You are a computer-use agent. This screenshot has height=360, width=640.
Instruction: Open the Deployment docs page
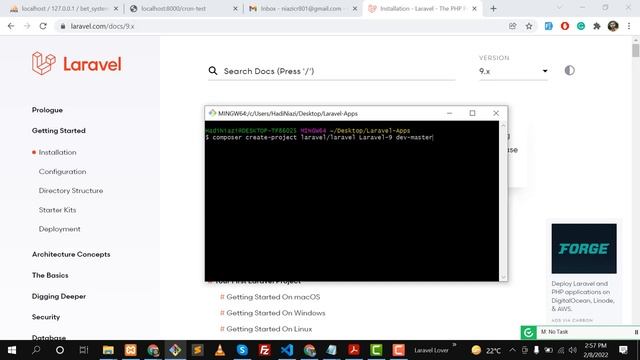click(60, 229)
